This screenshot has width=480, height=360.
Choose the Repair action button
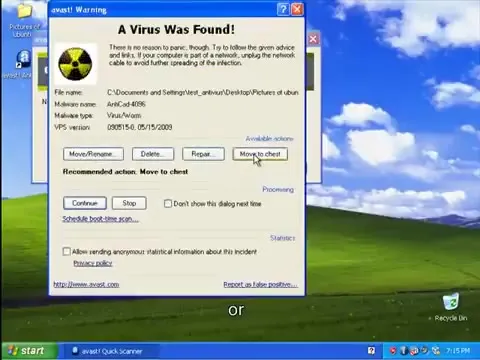[x=203, y=154]
